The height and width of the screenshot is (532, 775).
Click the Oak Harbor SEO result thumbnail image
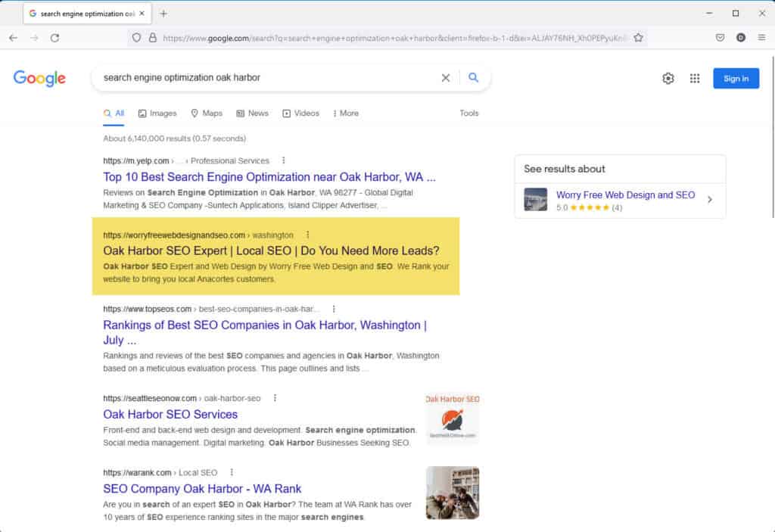(x=453, y=418)
